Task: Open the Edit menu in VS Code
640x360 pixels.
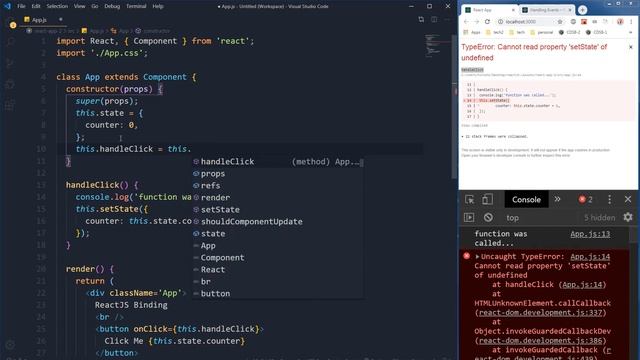Action: pos(36,6)
